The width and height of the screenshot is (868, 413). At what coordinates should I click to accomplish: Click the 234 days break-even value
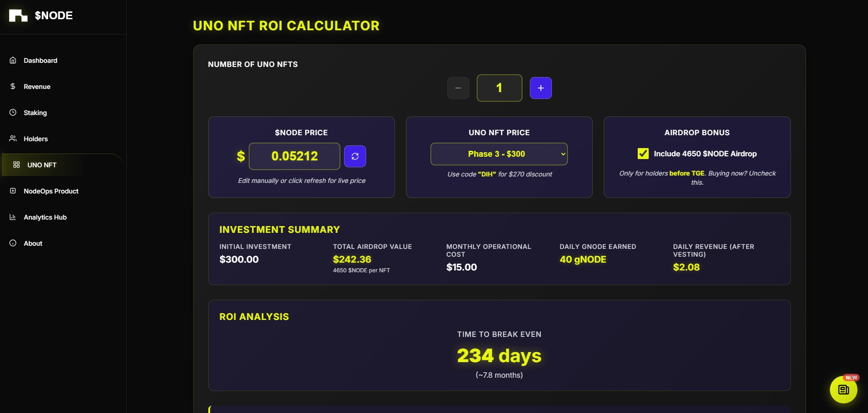coord(499,356)
